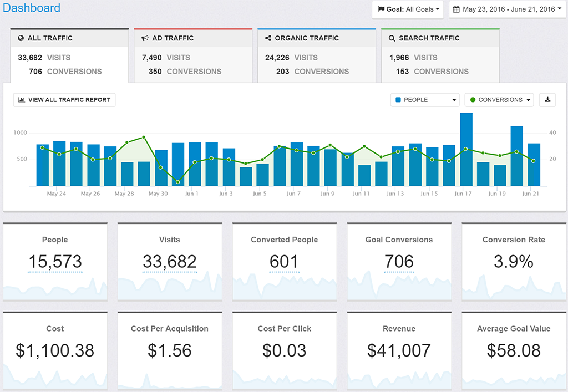Open the date range picker dropdown

(508, 9)
